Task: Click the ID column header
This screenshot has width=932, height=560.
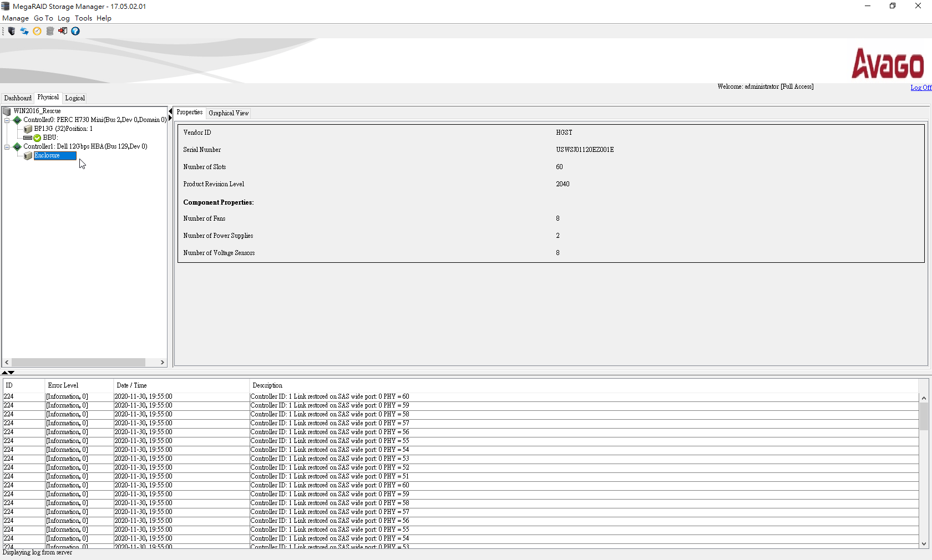Action: (x=23, y=385)
